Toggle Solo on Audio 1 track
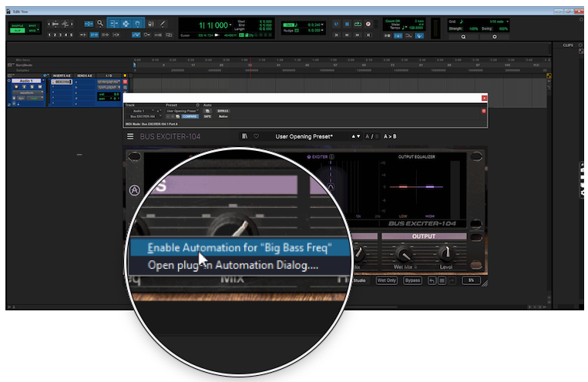 32,86
